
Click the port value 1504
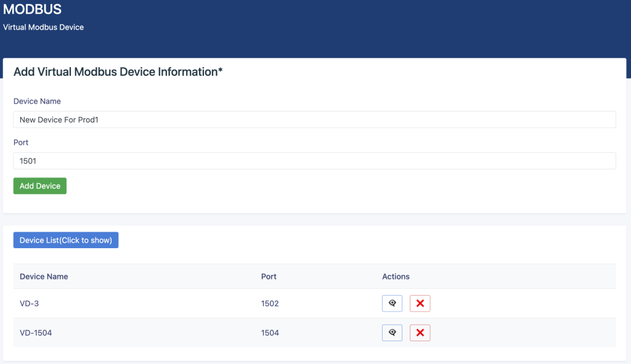(x=270, y=333)
